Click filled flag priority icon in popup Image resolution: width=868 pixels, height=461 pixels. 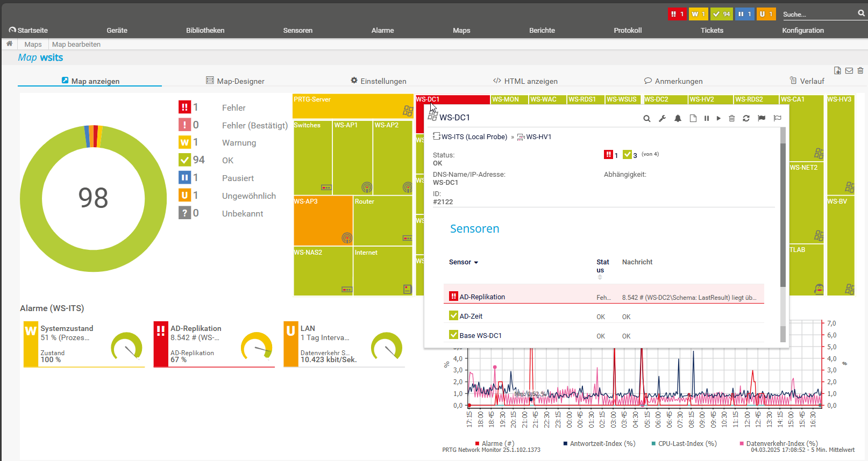[x=762, y=118]
